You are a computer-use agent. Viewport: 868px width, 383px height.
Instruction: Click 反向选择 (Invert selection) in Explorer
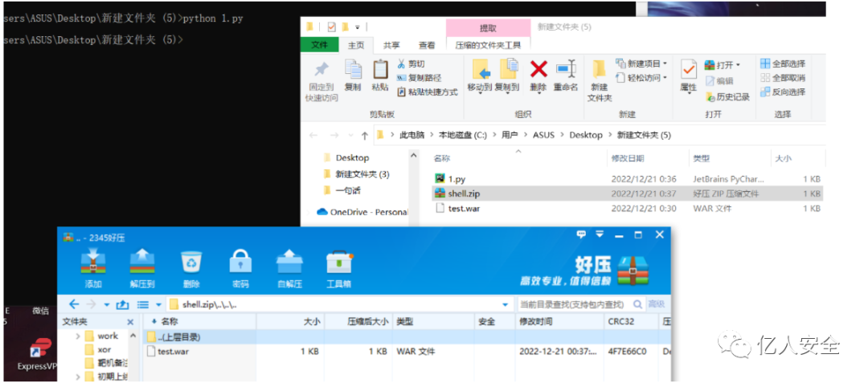(783, 92)
